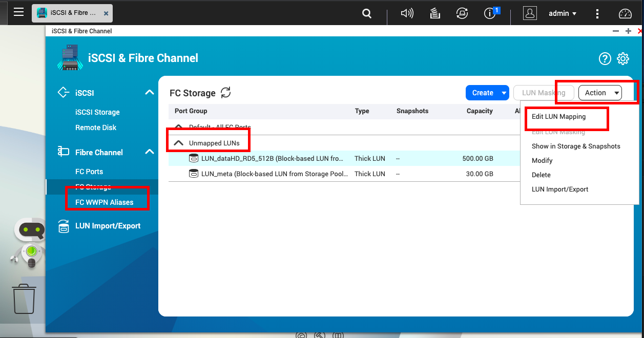Screen dimensions: 644x338
Task: Click the LUN Masking button
Action: click(544, 93)
